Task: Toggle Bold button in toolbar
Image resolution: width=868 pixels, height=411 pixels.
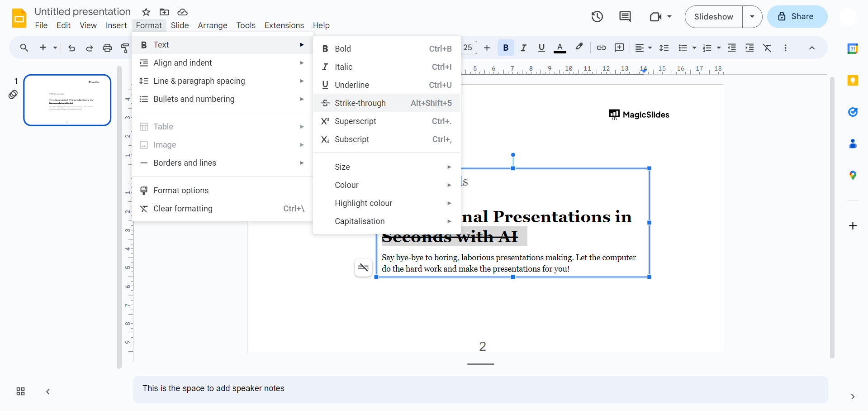Action: coord(506,48)
